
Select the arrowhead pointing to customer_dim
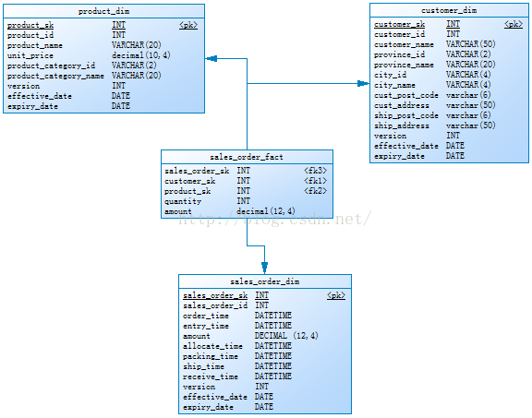coord(363,83)
